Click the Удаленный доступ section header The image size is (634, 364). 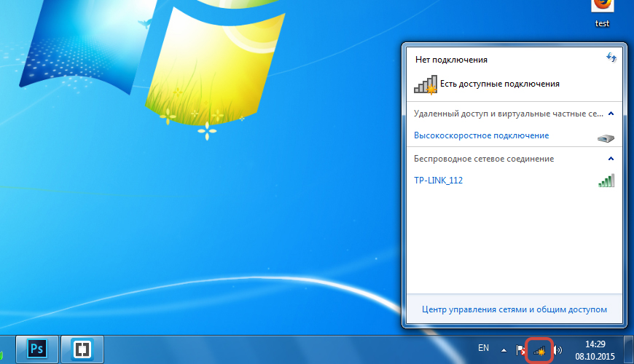(508, 114)
